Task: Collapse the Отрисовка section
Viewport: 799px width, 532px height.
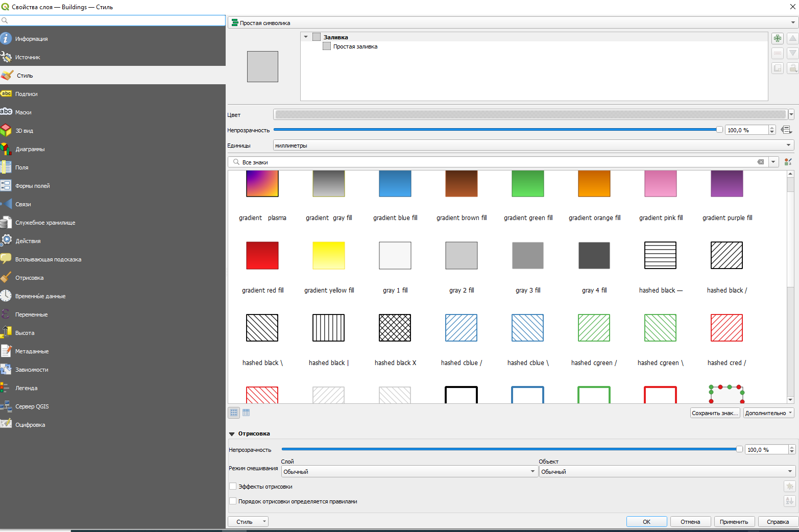Action: click(232, 434)
